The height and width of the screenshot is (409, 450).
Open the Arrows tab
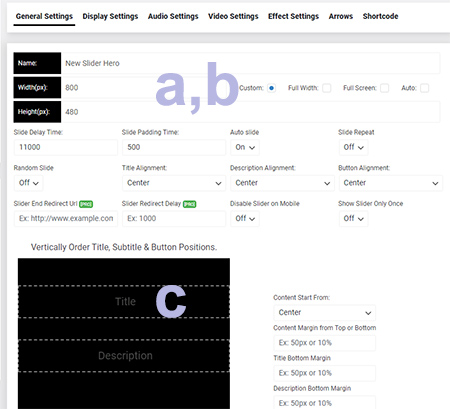(341, 16)
